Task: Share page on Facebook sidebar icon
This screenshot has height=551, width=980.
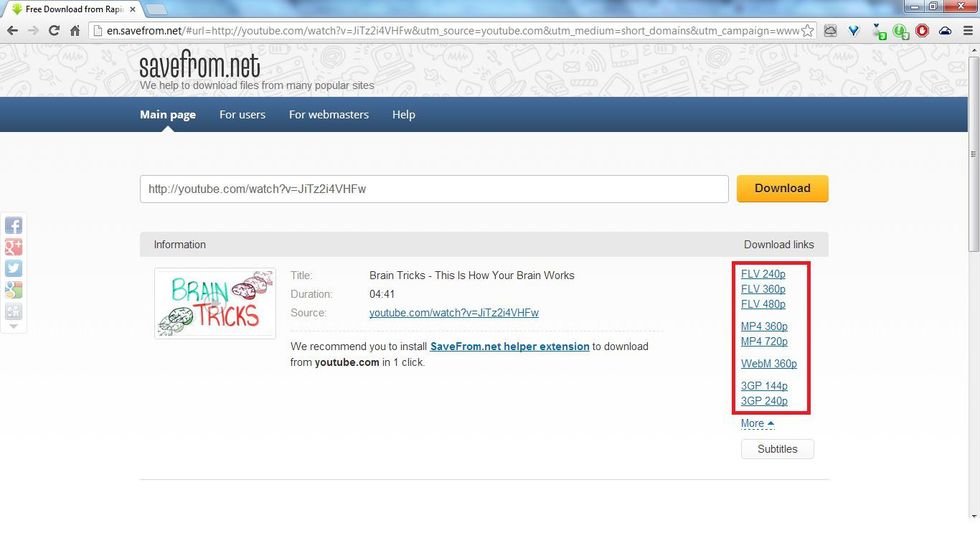Action: coord(14,226)
